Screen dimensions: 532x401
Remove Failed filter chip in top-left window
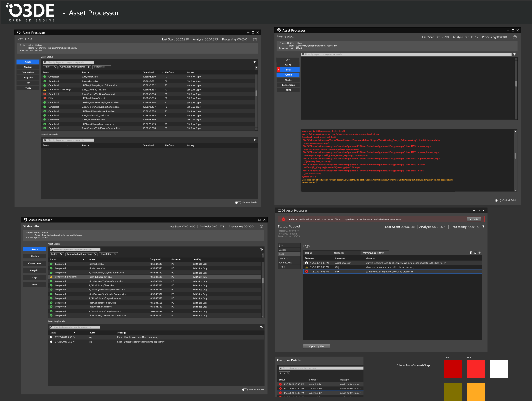click(55, 67)
